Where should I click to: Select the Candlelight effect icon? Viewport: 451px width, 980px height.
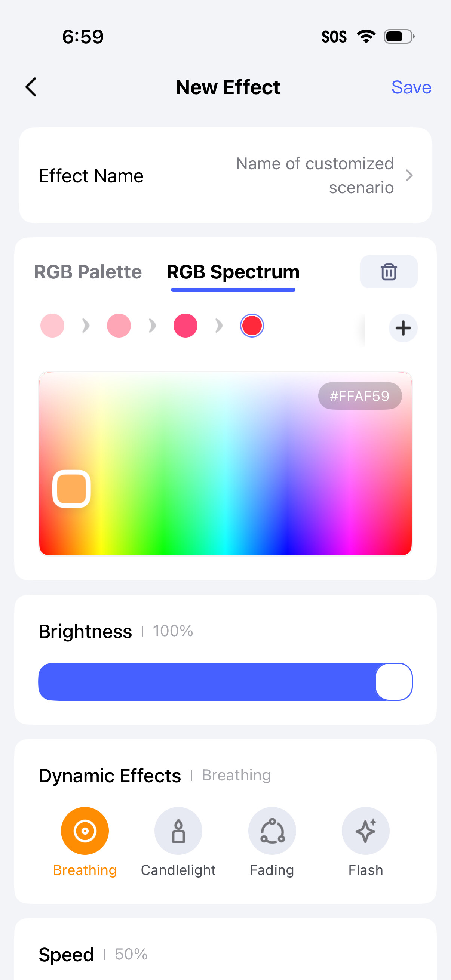click(178, 830)
